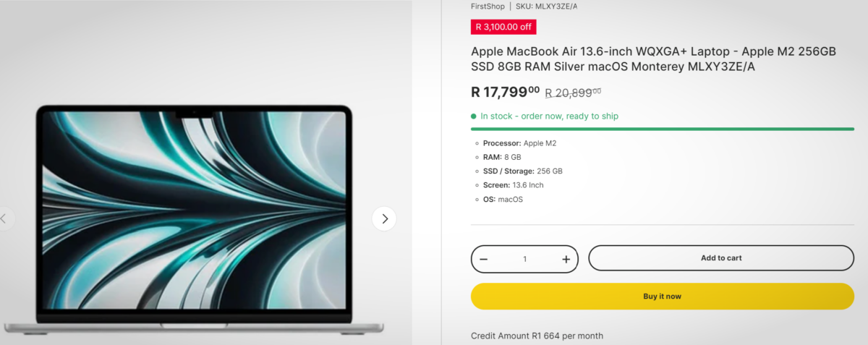Click the next image arrow
Image resolution: width=868 pixels, height=345 pixels.
click(x=384, y=218)
